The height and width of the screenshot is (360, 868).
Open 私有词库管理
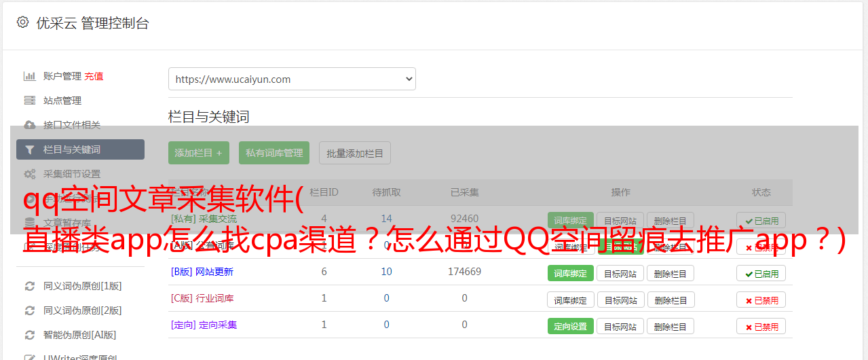(x=274, y=153)
